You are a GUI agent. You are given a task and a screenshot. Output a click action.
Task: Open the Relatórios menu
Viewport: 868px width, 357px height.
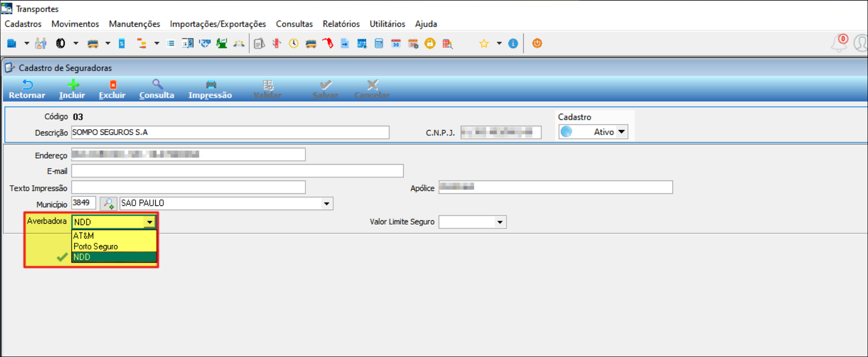click(341, 24)
